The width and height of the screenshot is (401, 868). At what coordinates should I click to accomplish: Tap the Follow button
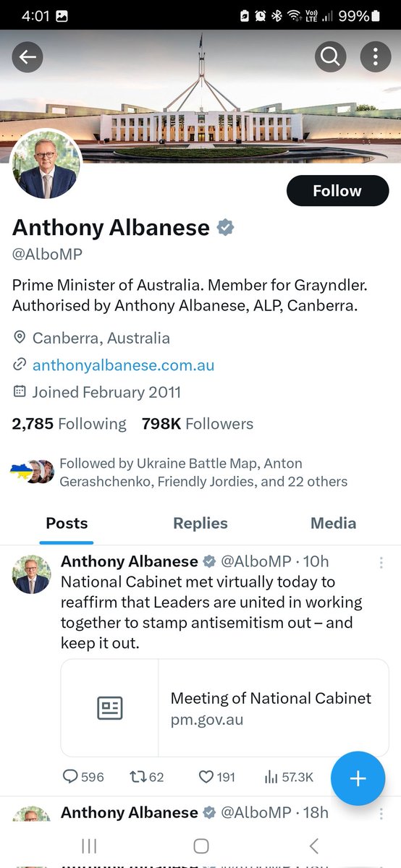pos(337,191)
